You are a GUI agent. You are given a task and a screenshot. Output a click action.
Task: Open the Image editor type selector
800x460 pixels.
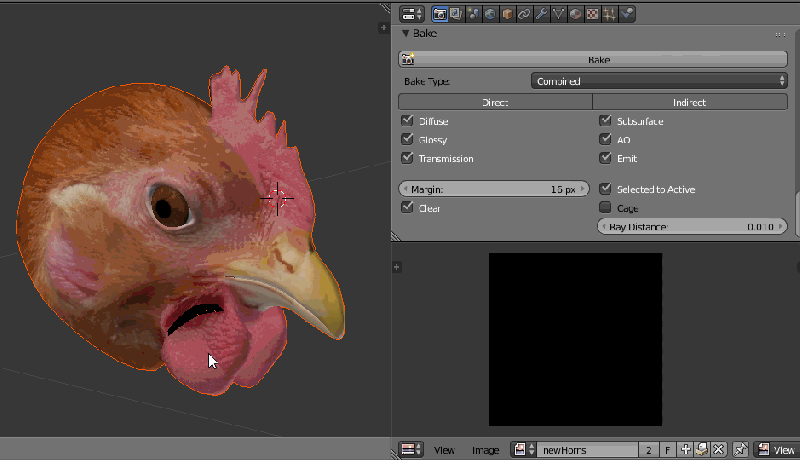click(x=411, y=450)
